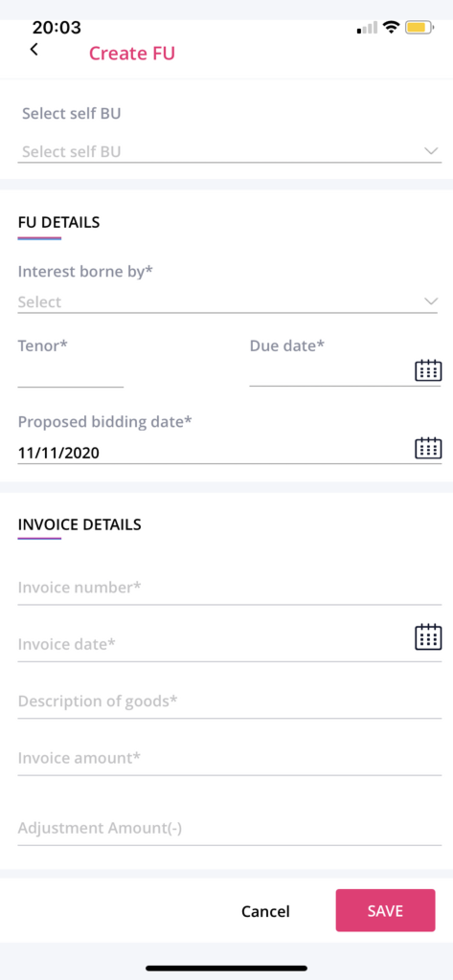Viewport: 453px width, 980px height.
Task: Open Proposed bidding date calendar icon
Action: tap(428, 448)
